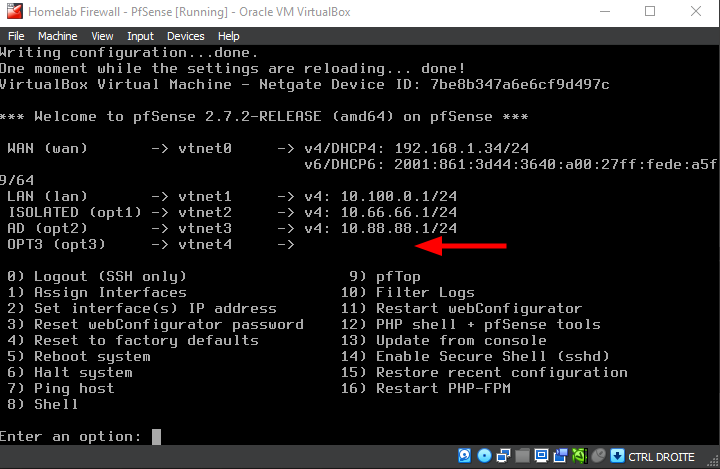Click the '16) Restart PHP-FPM' line
This screenshot has width=720, height=469.
click(426, 388)
